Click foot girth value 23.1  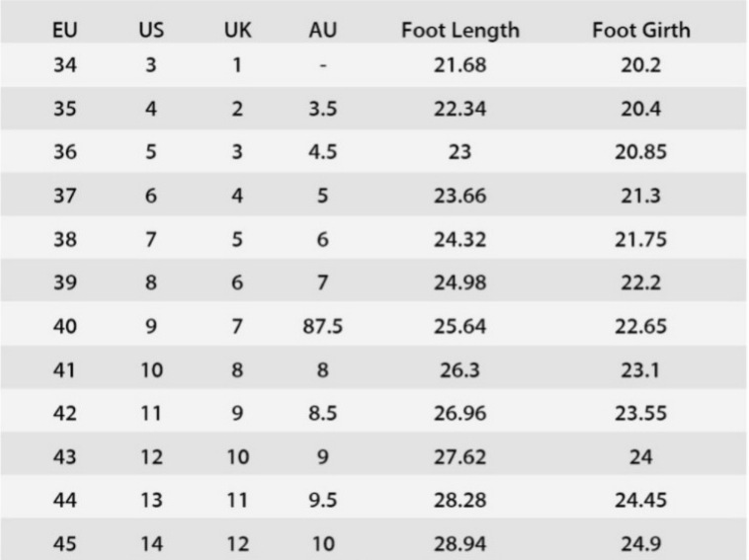pos(641,369)
